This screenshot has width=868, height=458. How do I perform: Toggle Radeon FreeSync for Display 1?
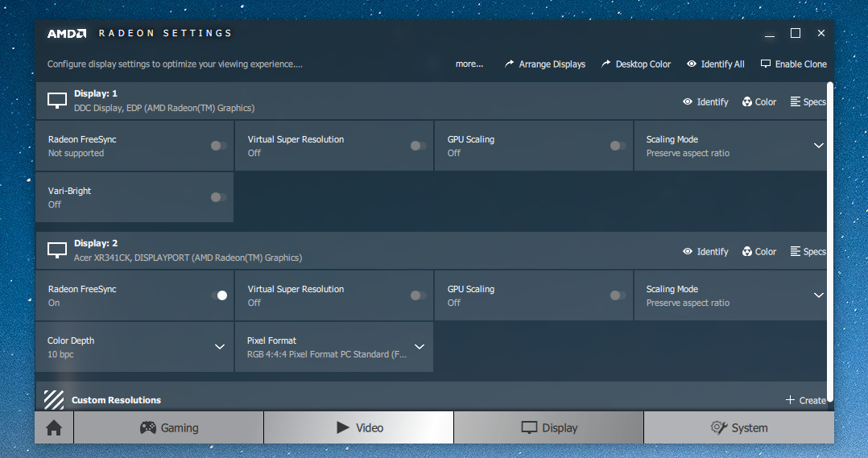point(219,146)
